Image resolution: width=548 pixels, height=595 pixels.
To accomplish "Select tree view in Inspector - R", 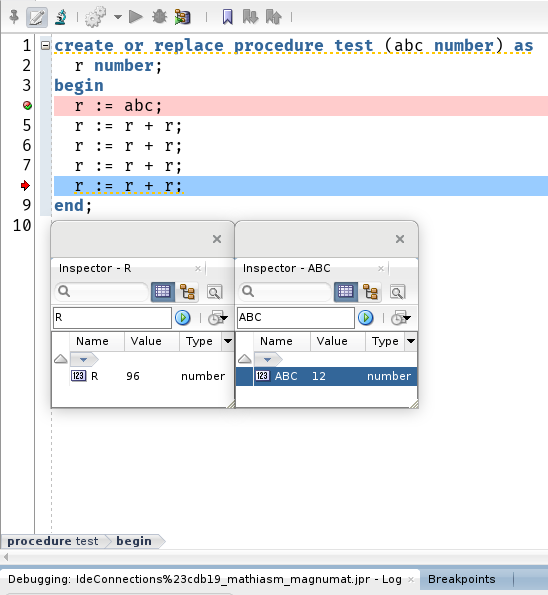I will coord(187,292).
